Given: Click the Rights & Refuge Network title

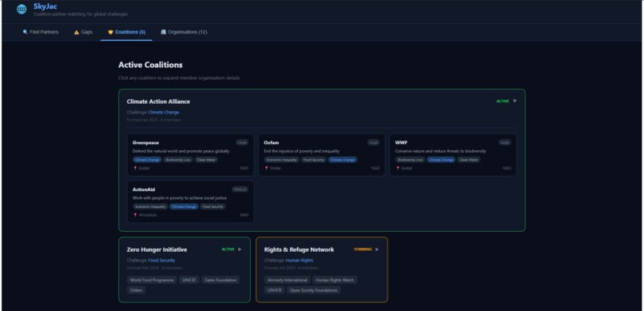Looking at the screenshot, I should pos(299,249).
